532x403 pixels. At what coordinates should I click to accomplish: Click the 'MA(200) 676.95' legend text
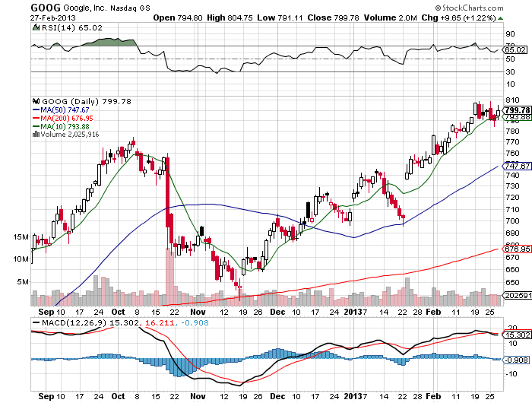(x=67, y=119)
